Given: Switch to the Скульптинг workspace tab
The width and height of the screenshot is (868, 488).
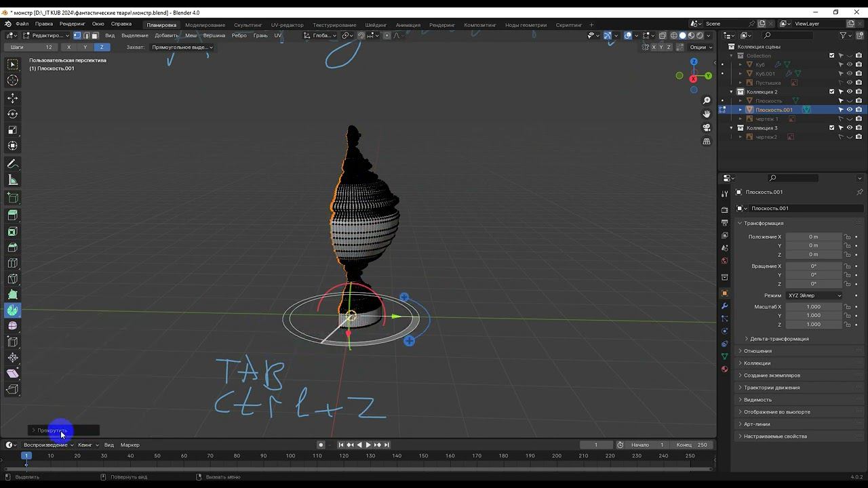Looking at the screenshot, I should (x=248, y=25).
